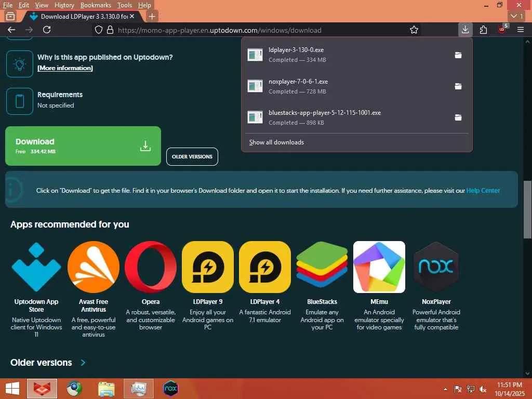
Task: Open the LDPlayer 4 app icon
Action: point(264,267)
